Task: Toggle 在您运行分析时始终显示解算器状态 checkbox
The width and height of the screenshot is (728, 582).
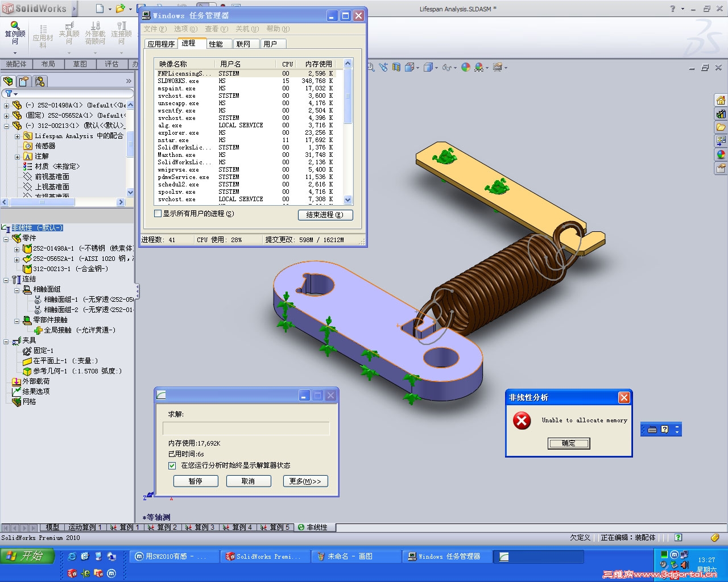Action: (x=172, y=465)
